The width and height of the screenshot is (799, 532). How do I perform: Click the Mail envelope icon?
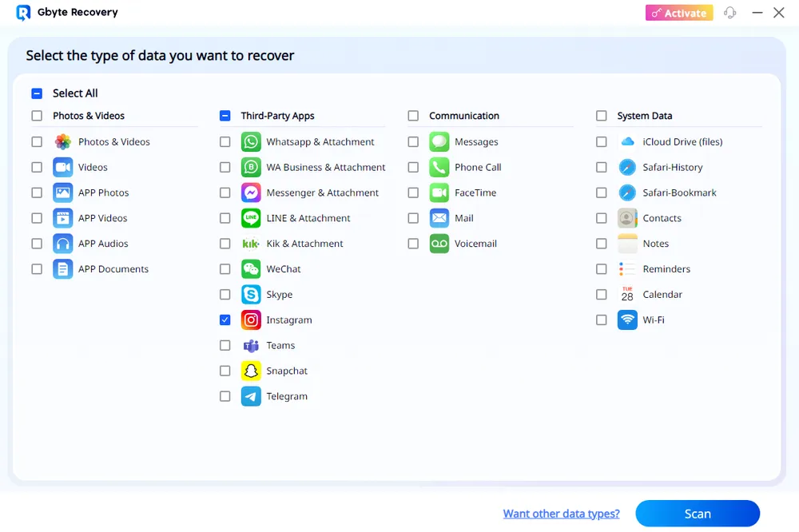tap(439, 218)
